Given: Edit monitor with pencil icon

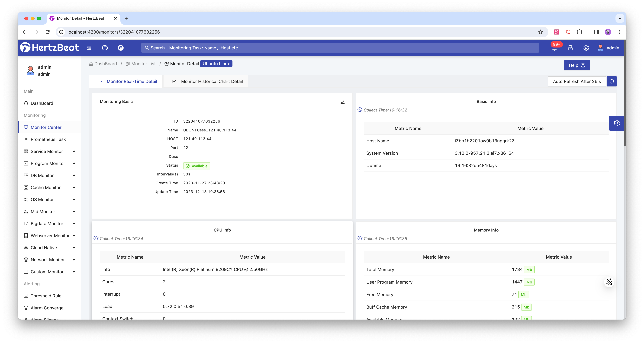Looking at the screenshot, I should [x=342, y=102].
